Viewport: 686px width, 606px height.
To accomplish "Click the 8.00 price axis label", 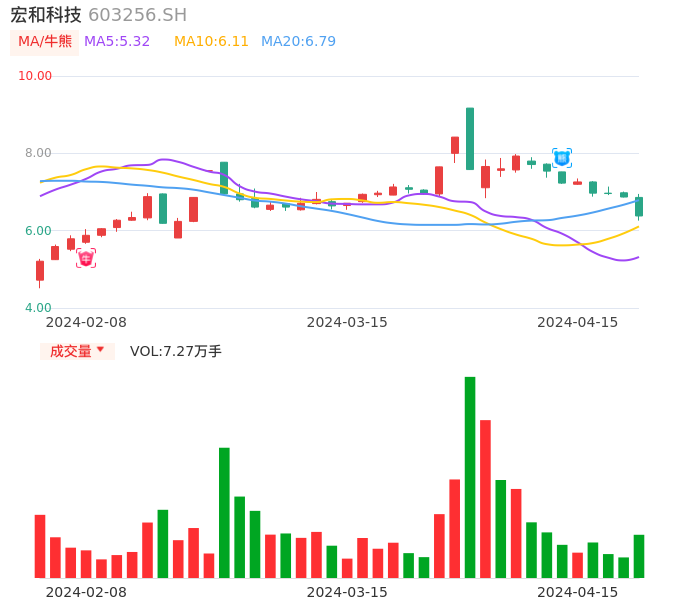I will point(38,153).
